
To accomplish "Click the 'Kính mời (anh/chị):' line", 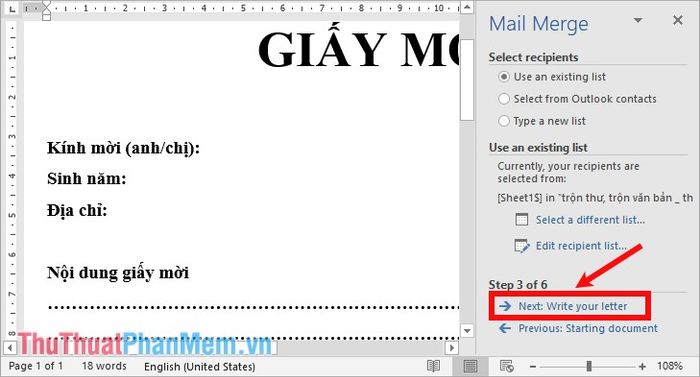I will [x=123, y=148].
